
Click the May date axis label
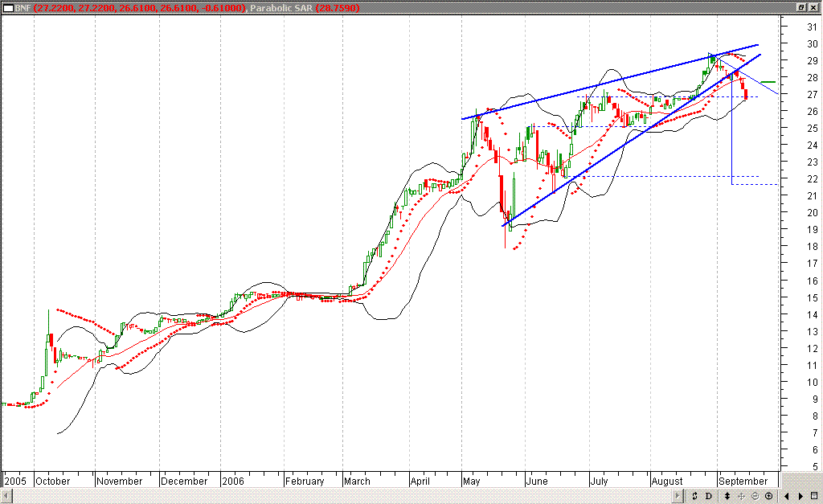471,481
